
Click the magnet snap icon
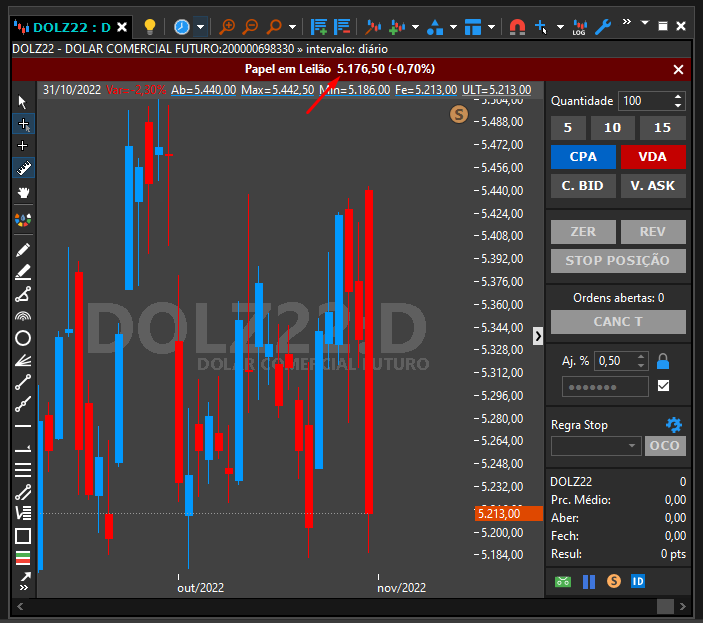click(x=517, y=27)
